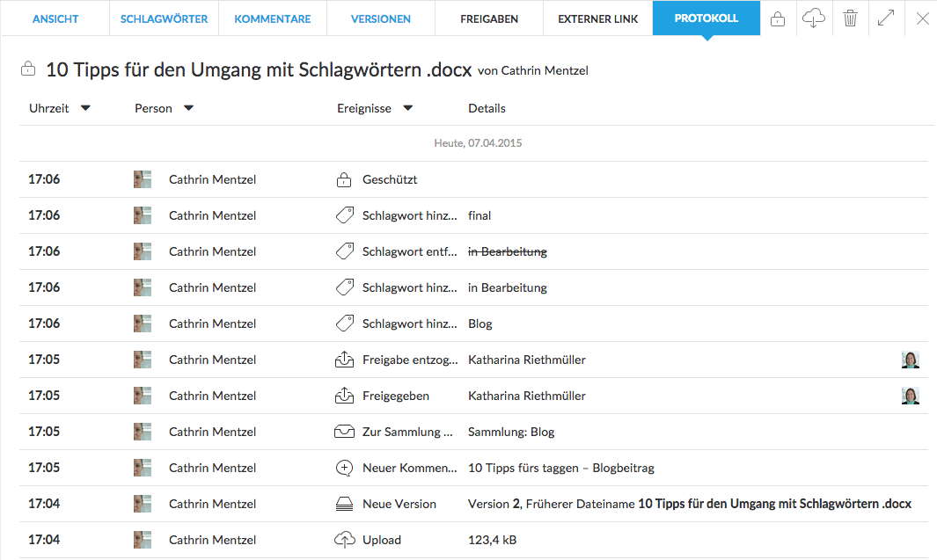Close the panel with the X button

[922, 18]
